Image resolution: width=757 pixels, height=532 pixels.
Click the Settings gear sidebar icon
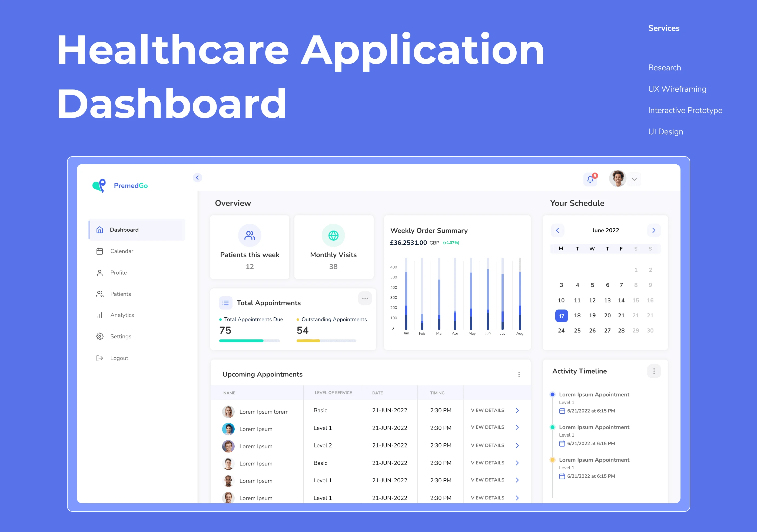pos(99,337)
